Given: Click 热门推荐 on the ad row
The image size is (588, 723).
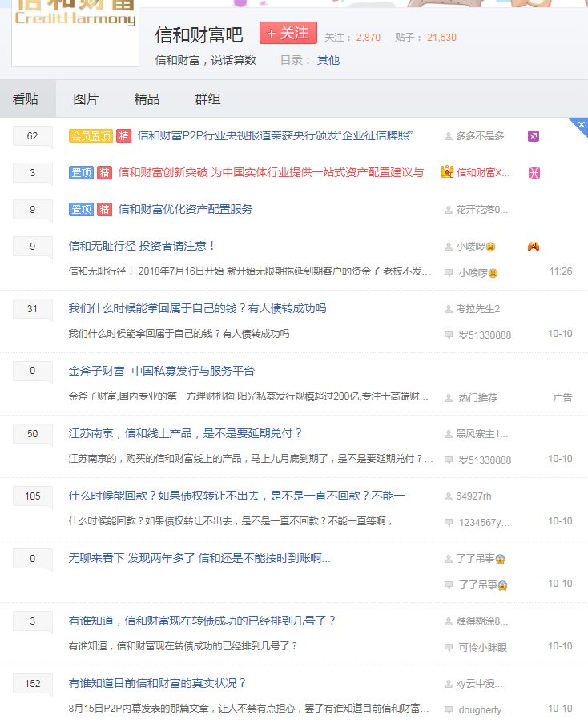Looking at the screenshot, I should (x=477, y=397).
